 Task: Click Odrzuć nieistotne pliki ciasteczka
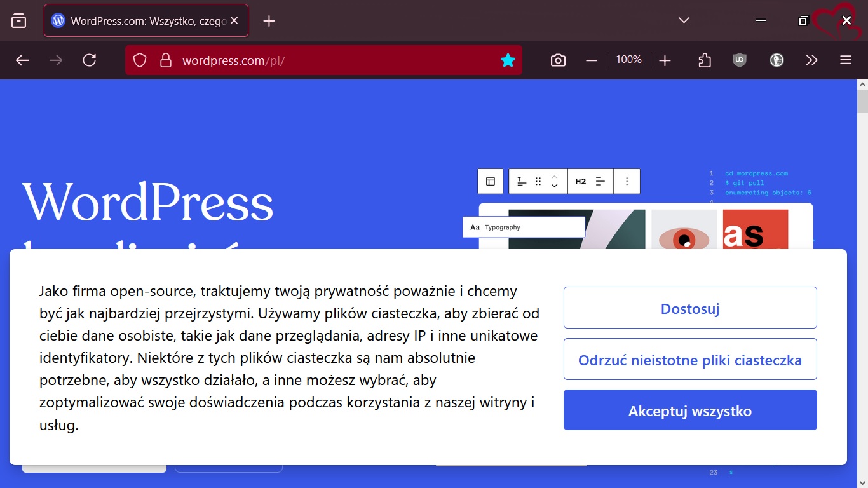click(x=690, y=360)
